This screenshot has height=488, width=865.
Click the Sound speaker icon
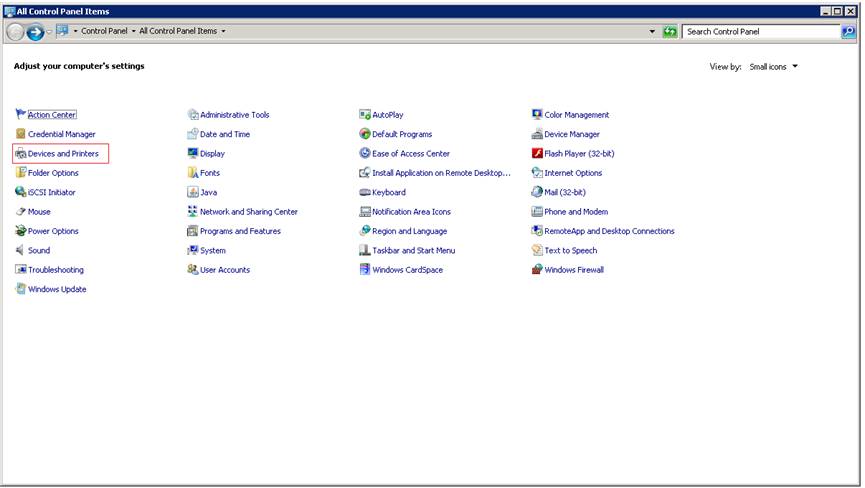pos(20,250)
